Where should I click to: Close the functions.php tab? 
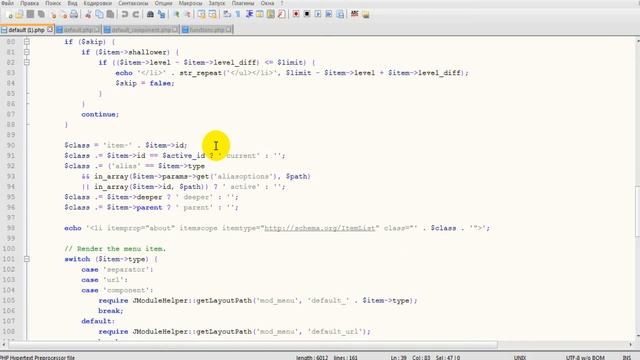tap(229, 29)
